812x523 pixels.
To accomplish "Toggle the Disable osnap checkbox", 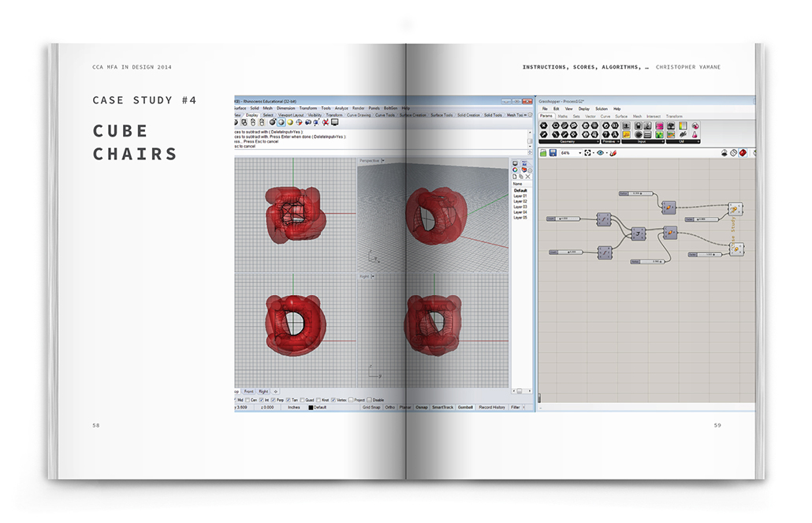I will [369, 400].
